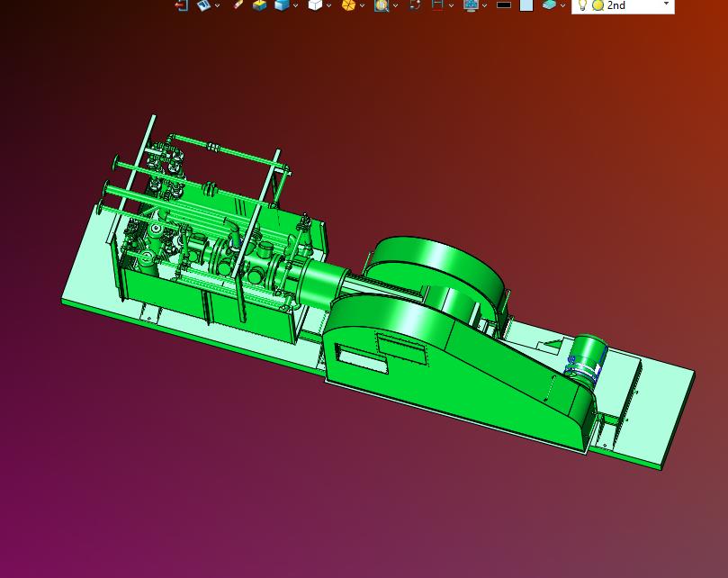Expand the arrow beside the white cube
Image resolution: width=728 pixels, height=578 pixels.
click(x=328, y=5)
